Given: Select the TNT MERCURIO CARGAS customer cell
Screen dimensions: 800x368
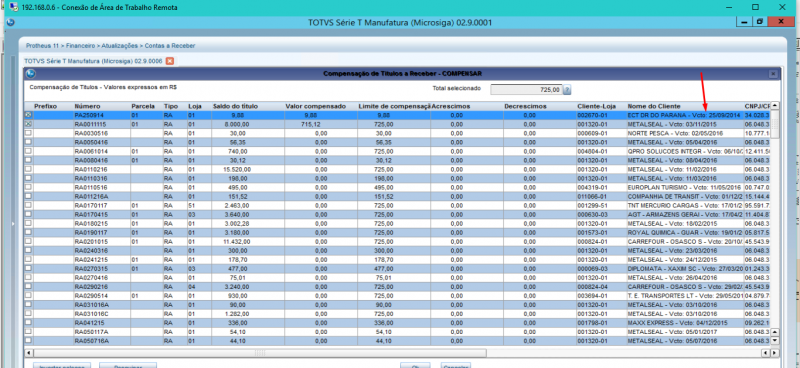Looking at the screenshot, I should click(685, 205).
